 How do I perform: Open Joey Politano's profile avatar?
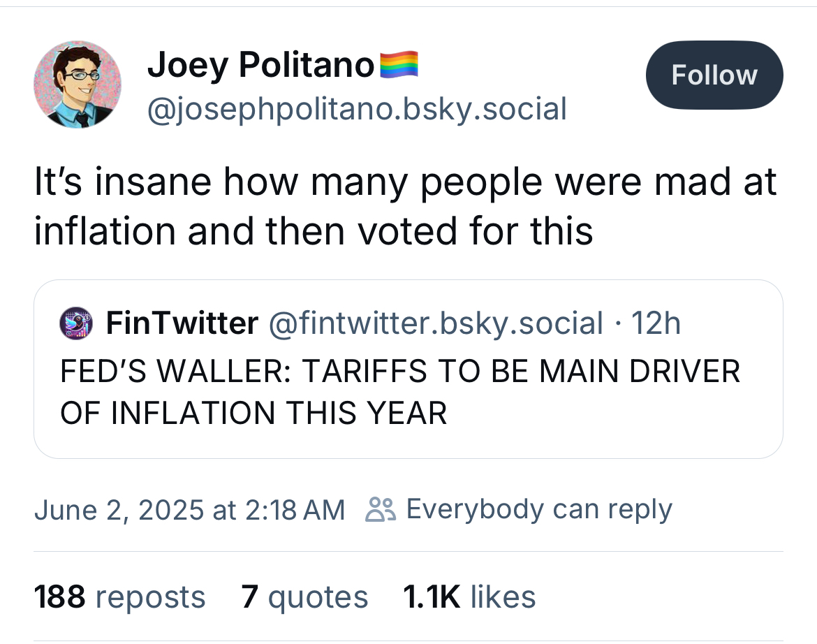coord(78,84)
